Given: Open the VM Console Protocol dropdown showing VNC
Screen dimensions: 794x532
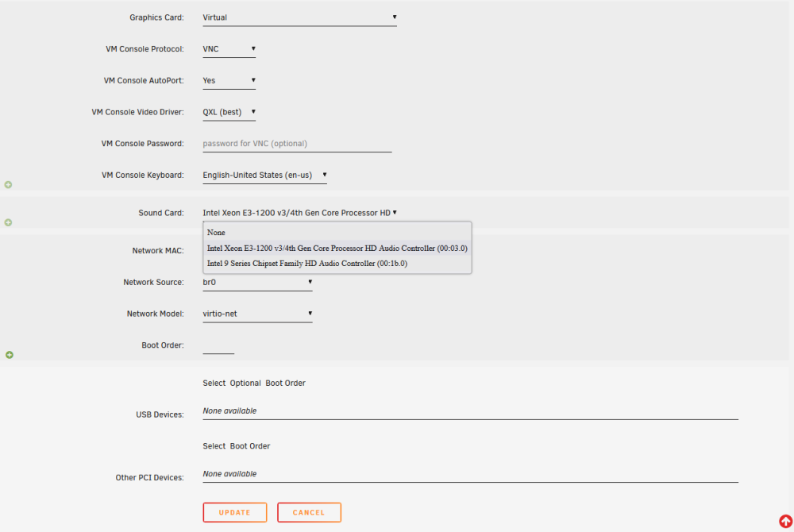Looking at the screenshot, I should click(229, 49).
